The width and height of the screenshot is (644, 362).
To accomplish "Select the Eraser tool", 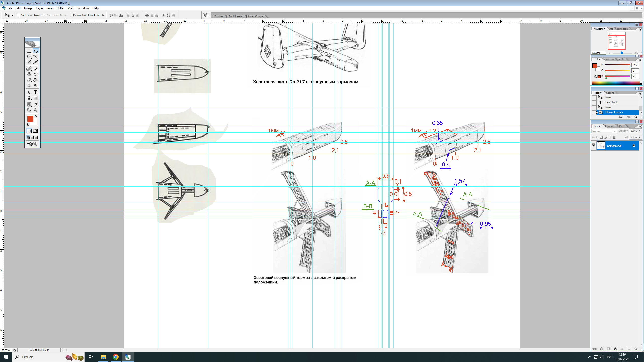I will (x=29, y=80).
